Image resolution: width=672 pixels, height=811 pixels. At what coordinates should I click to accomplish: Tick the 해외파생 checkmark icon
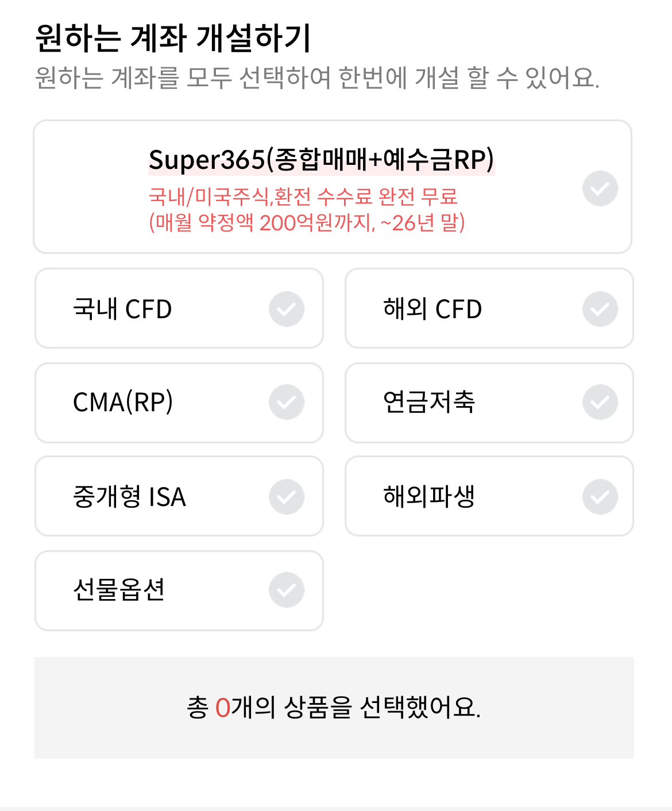click(600, 497)
